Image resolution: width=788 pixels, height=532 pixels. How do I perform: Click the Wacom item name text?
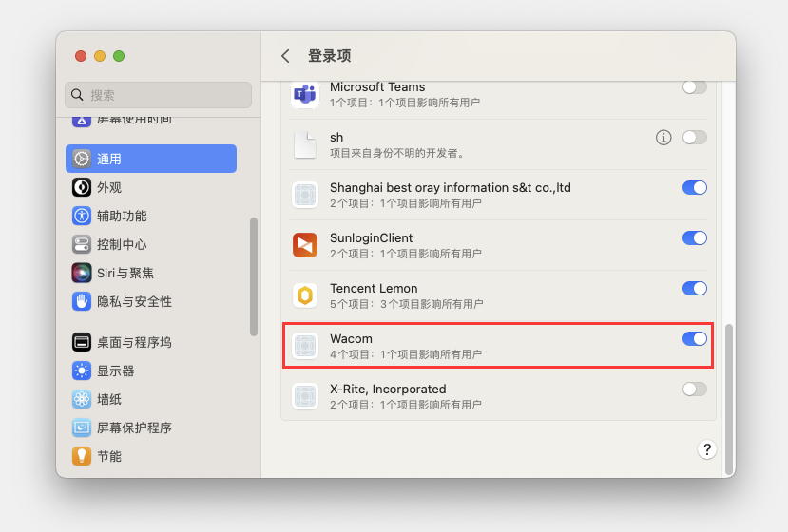[x=351, y=338]
